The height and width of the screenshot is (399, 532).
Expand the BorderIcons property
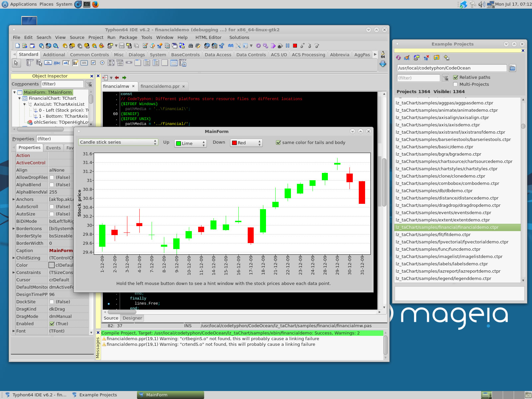coord(14,228)
